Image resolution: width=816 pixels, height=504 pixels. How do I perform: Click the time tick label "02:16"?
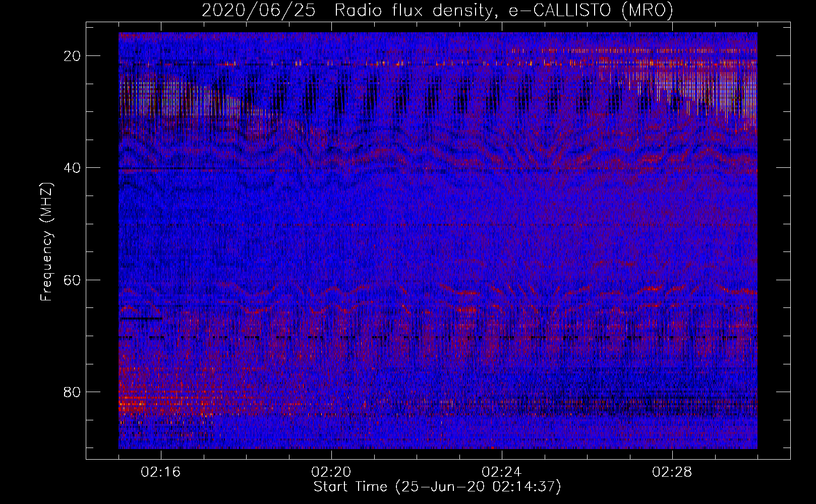tap(161, 472)
